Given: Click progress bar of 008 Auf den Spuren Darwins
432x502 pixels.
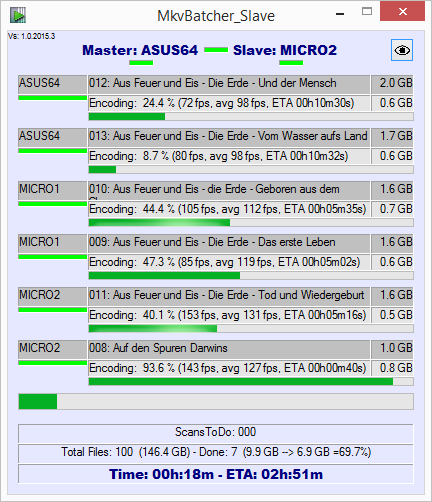Looking at the screenshot, I should point(251,382).
